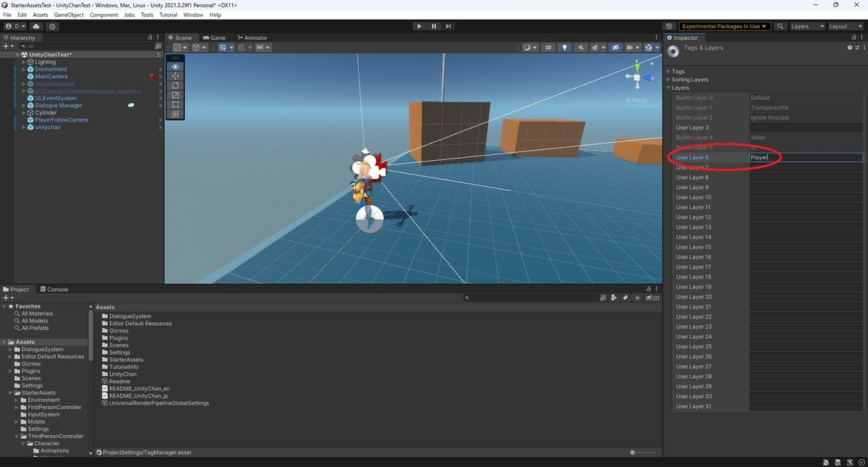Viewport: 868px width, 467px height.
Task: Expand the Dialogue Manager object
Action: click(24, 106)
